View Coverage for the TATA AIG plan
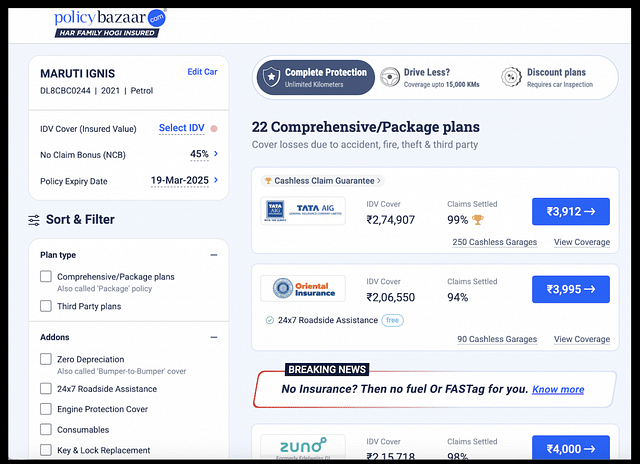Viewport: 640px width, 464px height. point(582,242)
